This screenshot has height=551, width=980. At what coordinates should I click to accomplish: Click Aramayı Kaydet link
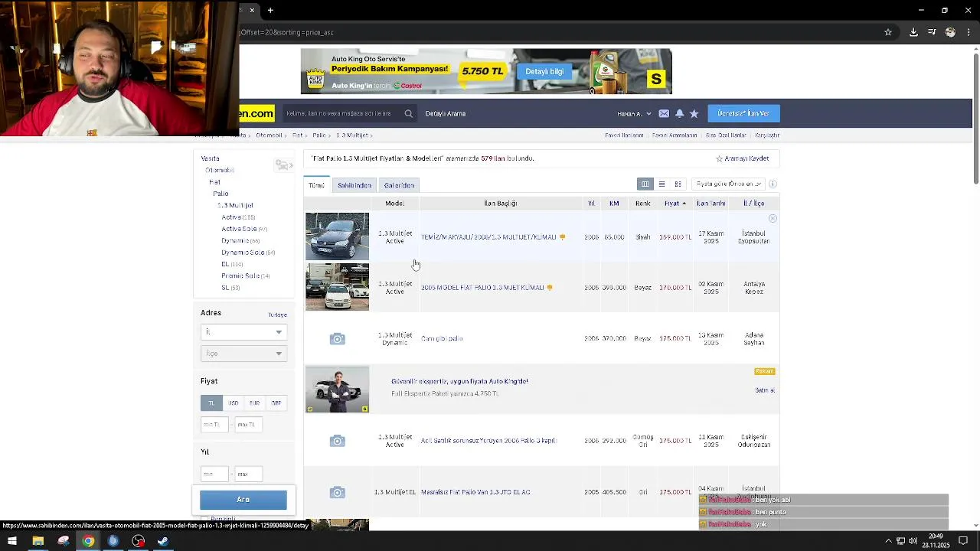tap(746, 158)
